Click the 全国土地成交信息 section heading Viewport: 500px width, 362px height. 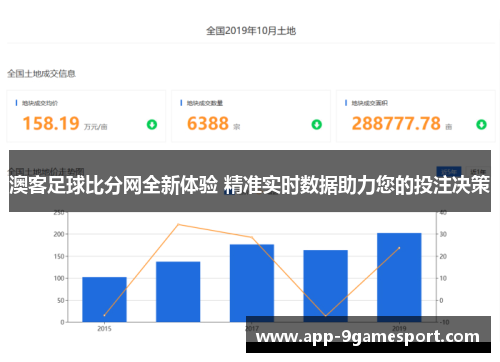[42, 73]
